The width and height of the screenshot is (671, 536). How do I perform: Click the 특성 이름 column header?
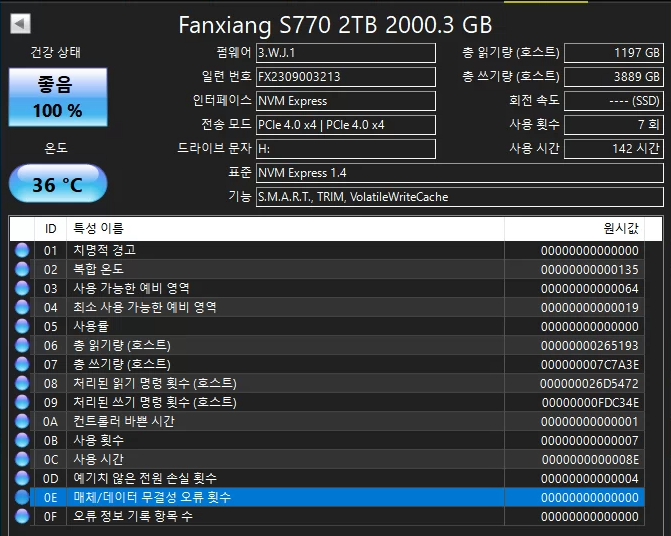click(285, 228)
